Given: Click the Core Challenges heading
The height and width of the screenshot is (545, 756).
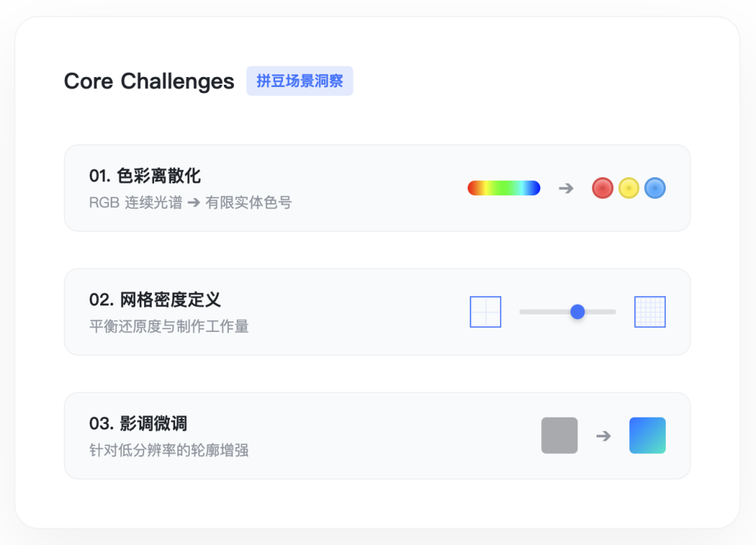Looking at the screenshot, I should [149, 81].
